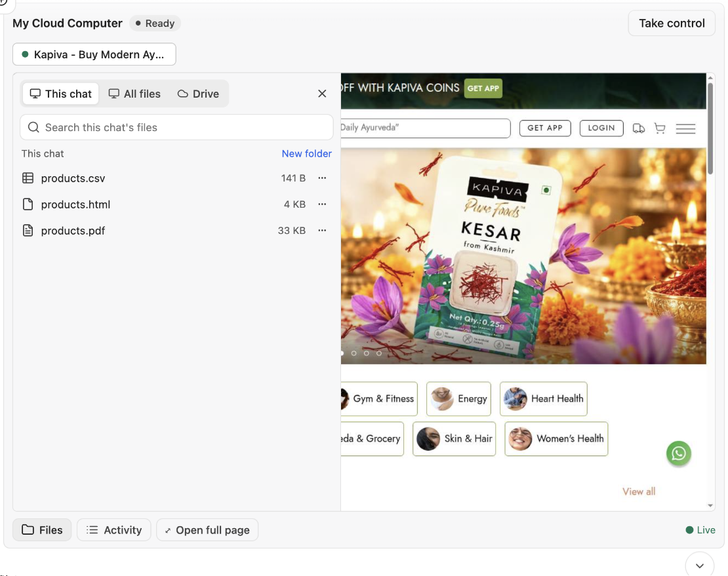
Task: Click the Kapiva Daily Ayurveda search box
Action: 425,128
